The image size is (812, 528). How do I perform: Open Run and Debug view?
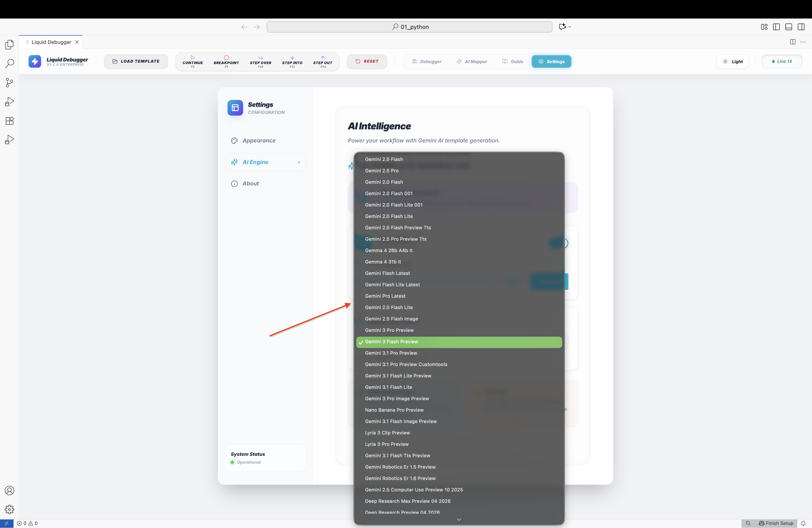point(9,102)
